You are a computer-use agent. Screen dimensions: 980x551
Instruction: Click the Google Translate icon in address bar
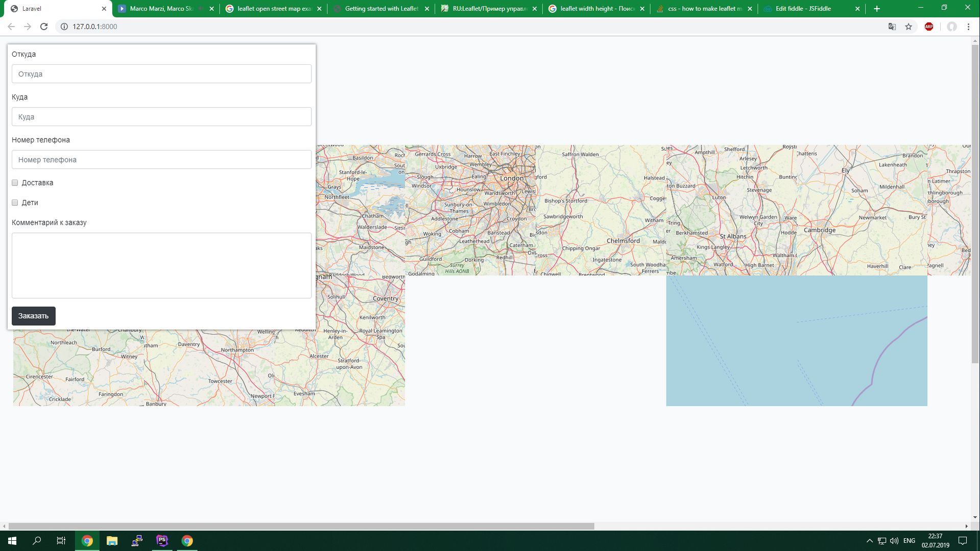click(x=892, y=27)
